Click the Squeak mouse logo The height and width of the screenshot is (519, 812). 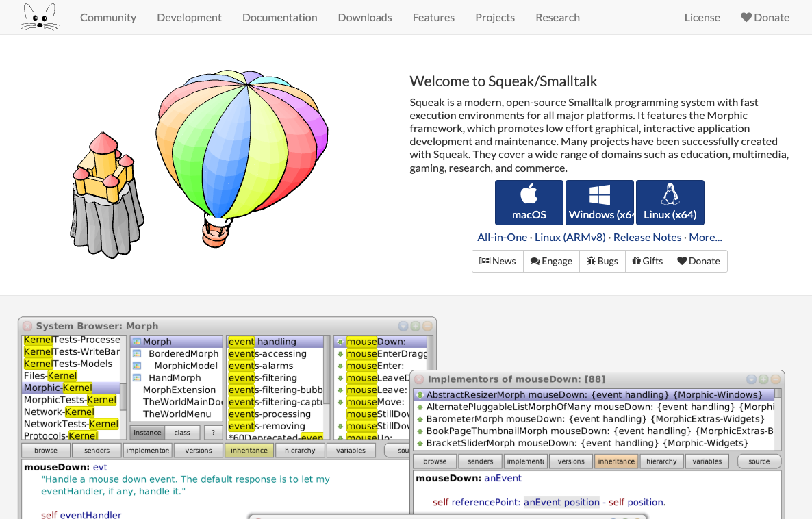(39, 17)
